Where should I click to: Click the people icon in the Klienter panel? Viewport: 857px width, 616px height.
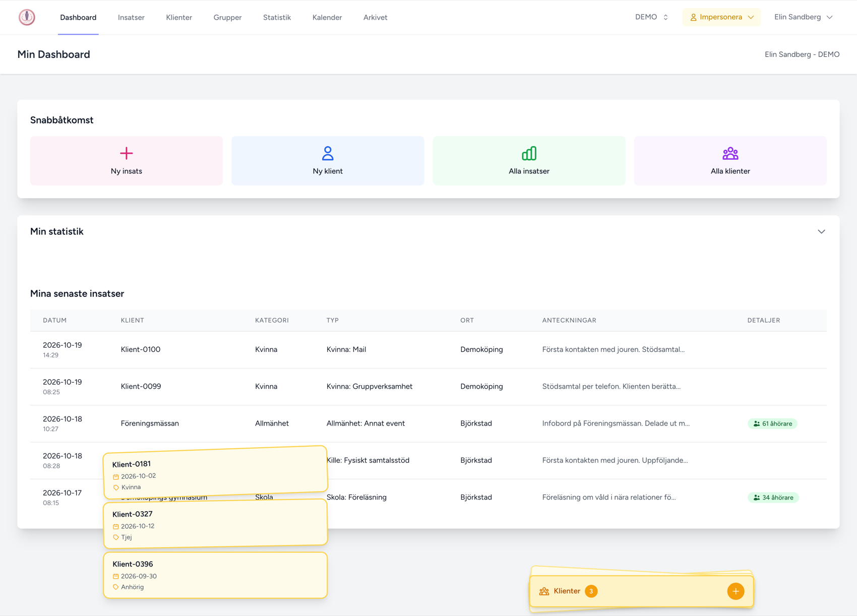(x=544, y=591)
